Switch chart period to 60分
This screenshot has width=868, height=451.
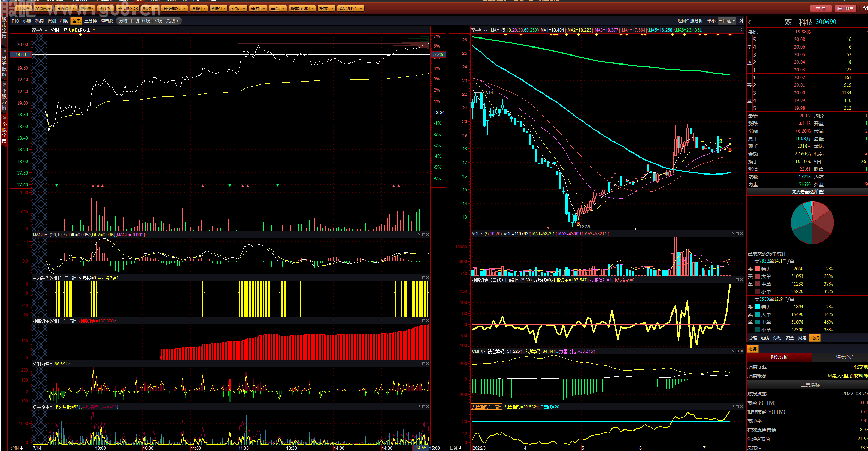click(x=147, y=21)
